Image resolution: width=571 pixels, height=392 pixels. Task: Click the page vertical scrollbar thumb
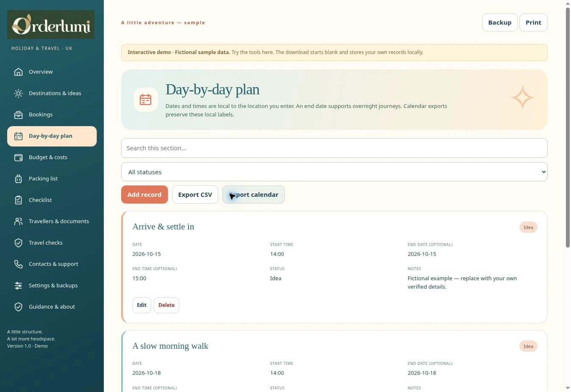tap(568, 127)
